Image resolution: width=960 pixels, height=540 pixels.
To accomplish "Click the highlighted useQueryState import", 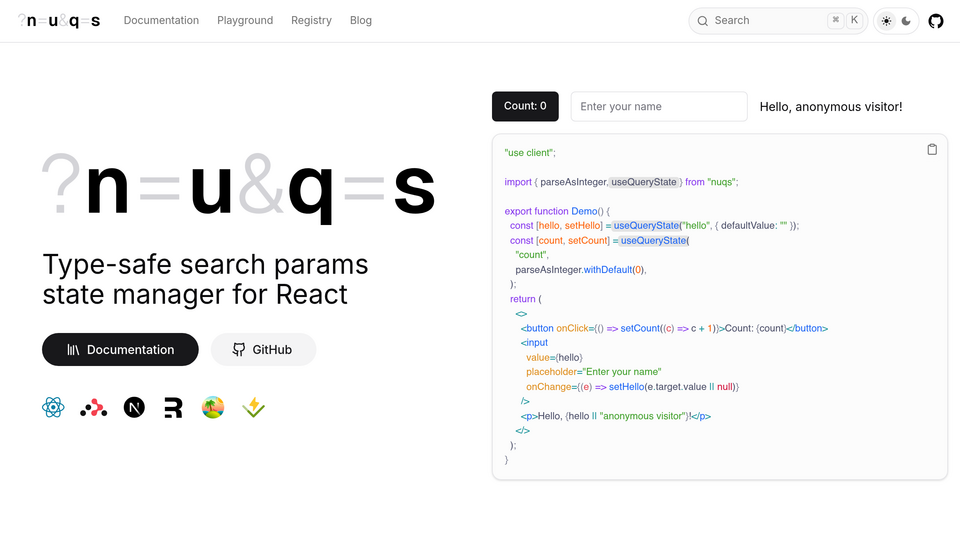I will point(644,182).
